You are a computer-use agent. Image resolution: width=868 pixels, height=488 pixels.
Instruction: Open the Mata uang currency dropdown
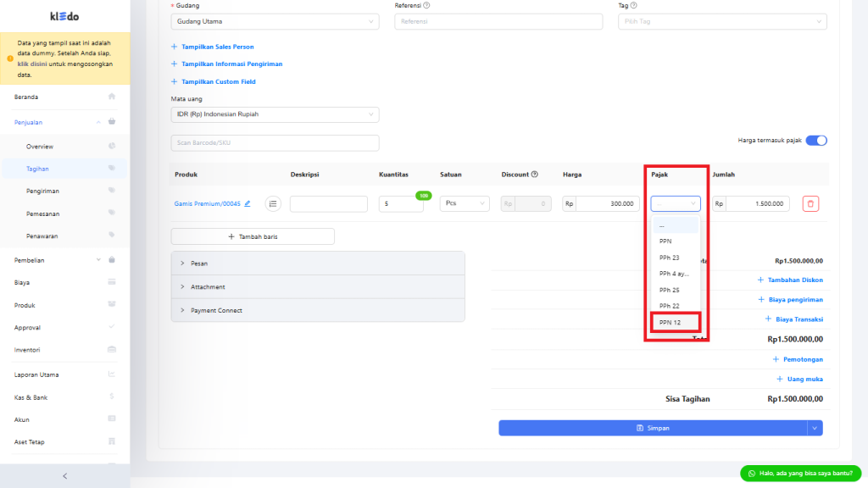275,114
